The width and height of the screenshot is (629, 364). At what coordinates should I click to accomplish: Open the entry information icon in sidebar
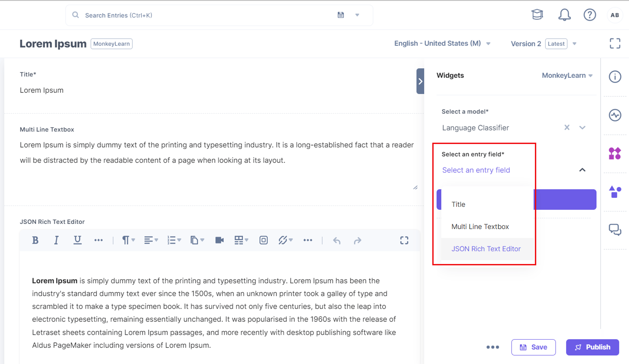click(x=615, y=77)
